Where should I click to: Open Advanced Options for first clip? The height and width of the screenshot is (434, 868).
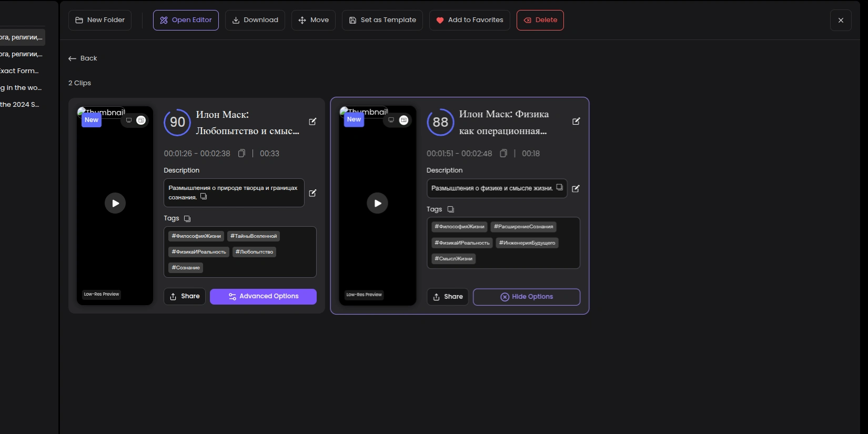click(x=263, y=297)
